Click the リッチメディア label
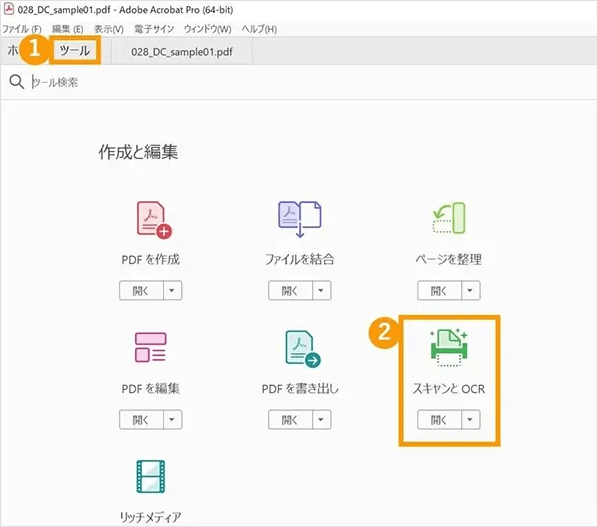The width and height of the screenshot is (597, 527). (151, 517)
